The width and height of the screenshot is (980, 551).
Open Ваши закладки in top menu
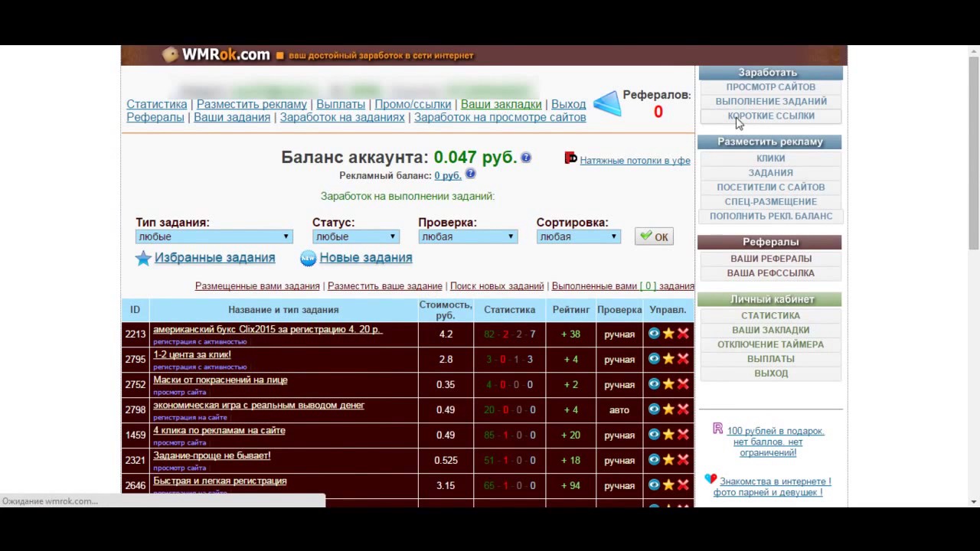click(501, 104)
